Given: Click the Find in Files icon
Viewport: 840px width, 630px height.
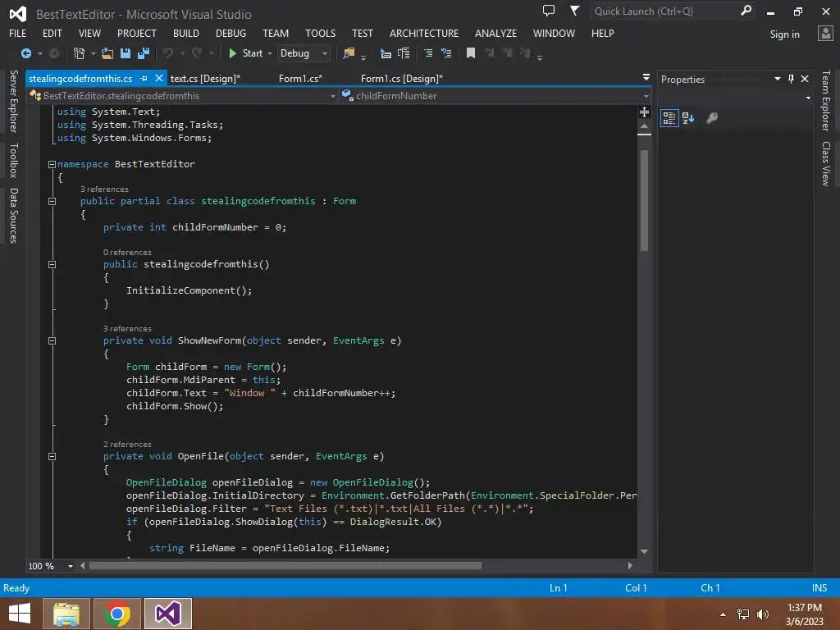Looking at the screenshot, I should click(x=349, y=53).
